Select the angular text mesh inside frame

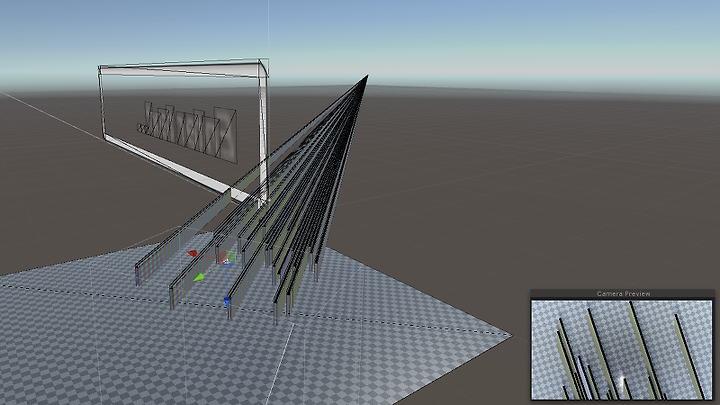(187, 131)
